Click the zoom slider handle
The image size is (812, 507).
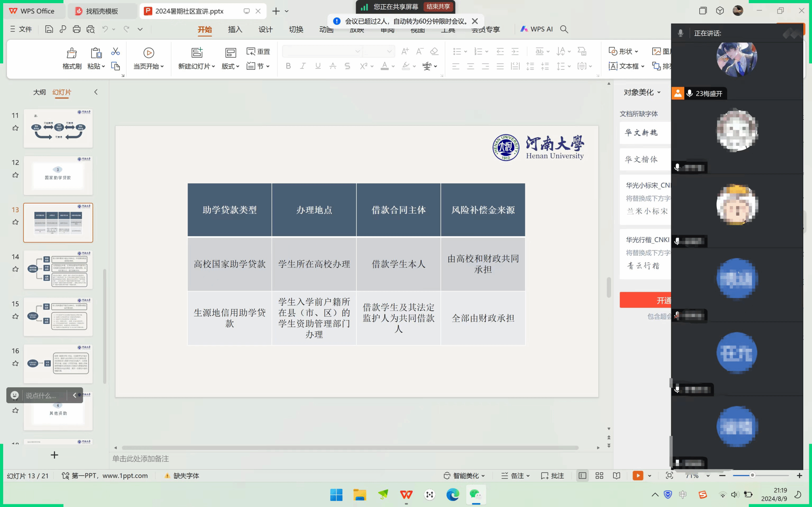point(752,475)
